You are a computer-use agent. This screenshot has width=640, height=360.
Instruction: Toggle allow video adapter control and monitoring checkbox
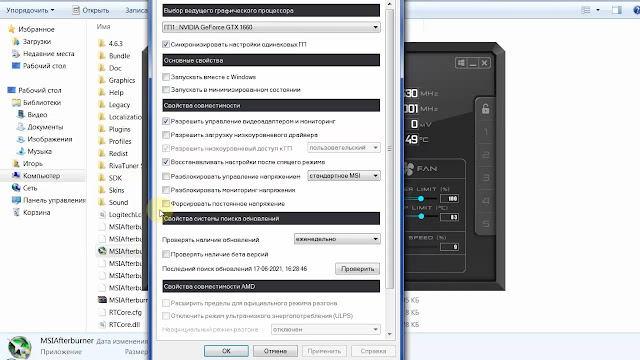point(166,121)
